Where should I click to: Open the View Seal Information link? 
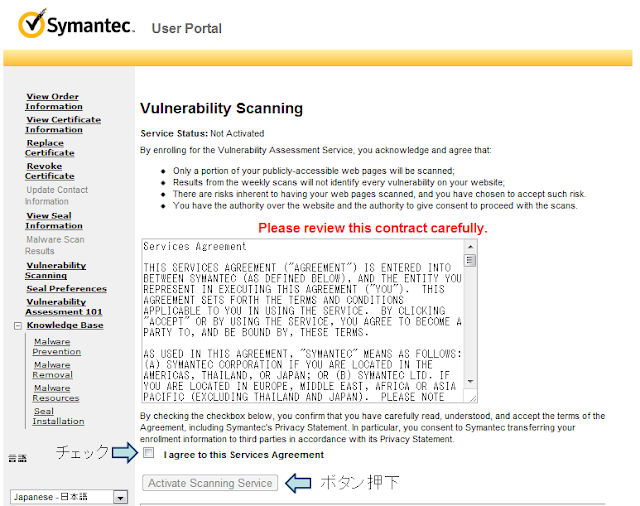click(x=53, y=220)
